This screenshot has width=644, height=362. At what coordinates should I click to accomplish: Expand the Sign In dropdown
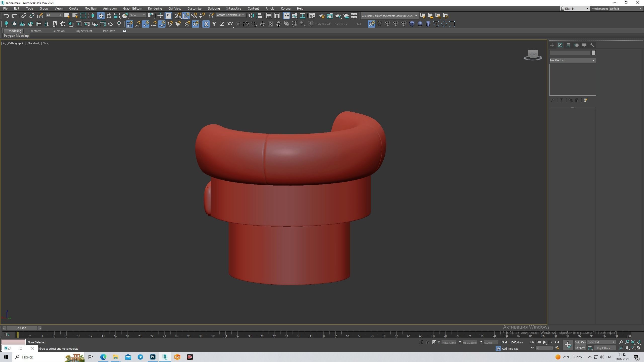click(x=575, y=9)
